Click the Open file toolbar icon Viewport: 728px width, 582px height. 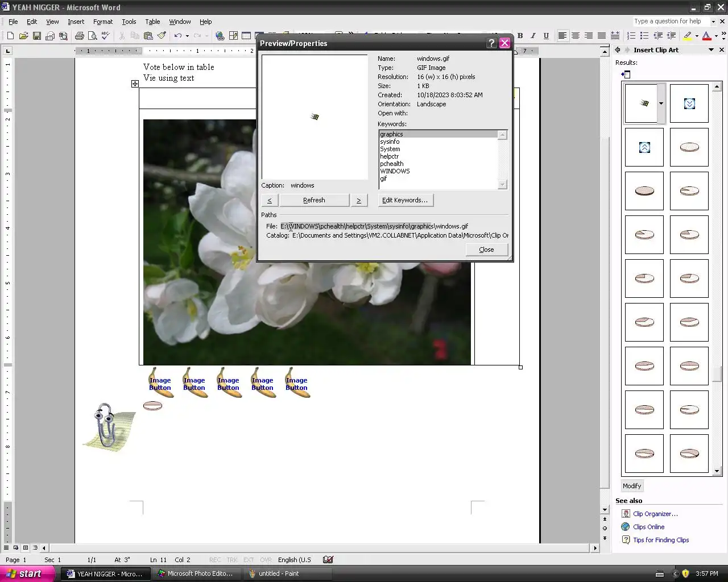coord(23,36)
